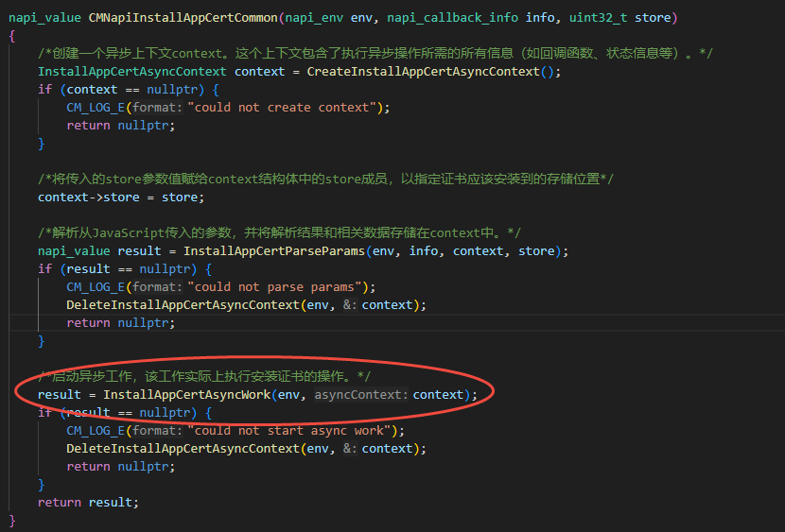Select the string "could not start async work"
Image resolution: width=785 pixels, height=532 pixels.
(288, 431)
